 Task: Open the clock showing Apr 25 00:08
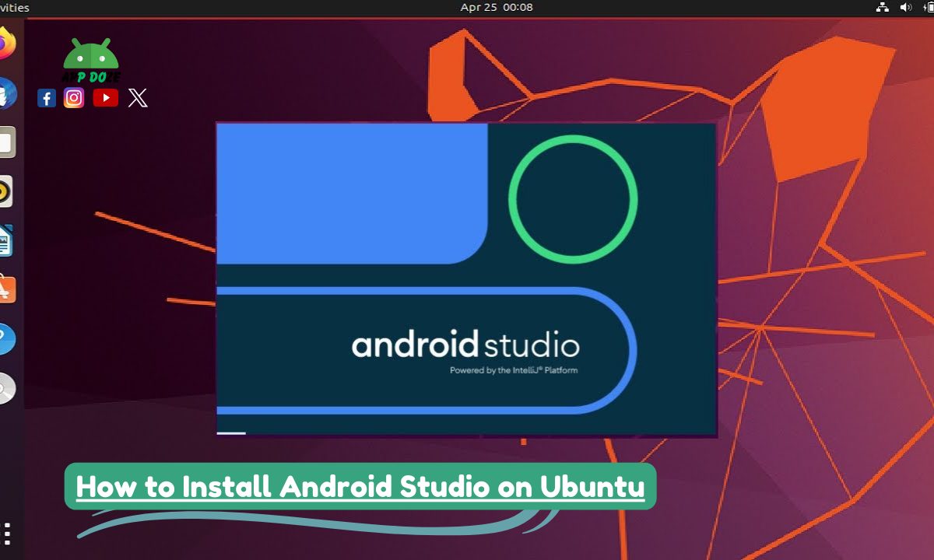[x=497, y=7]
